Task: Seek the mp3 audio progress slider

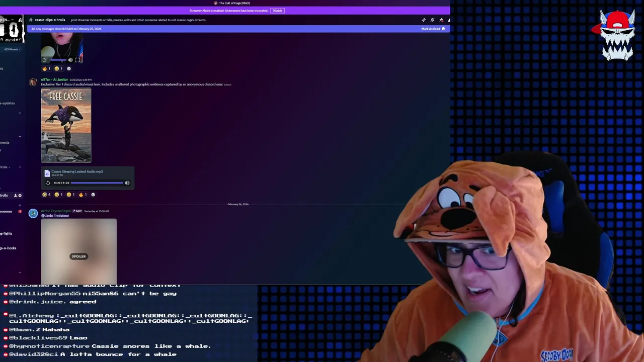Action: (x=97, y=183)
